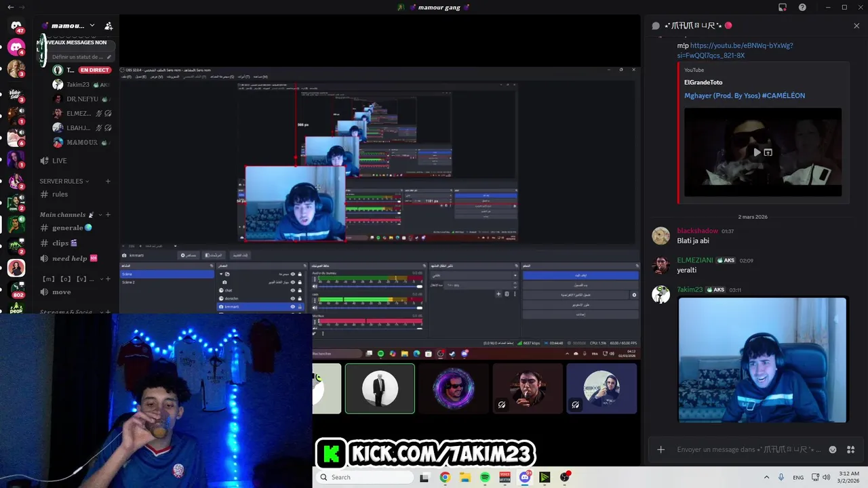Open the Windows taskbar search box
The height and width of the screenshot is (488, 868).
(x=364, y=477)
